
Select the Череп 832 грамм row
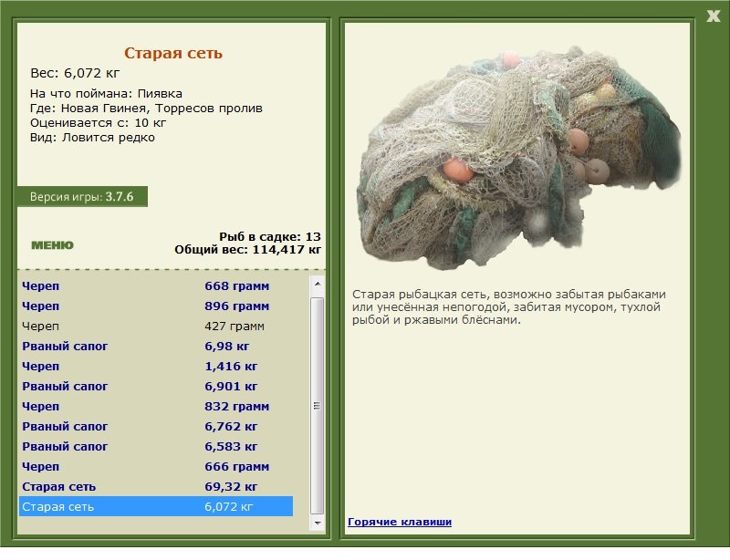click(x=156, y=406)
